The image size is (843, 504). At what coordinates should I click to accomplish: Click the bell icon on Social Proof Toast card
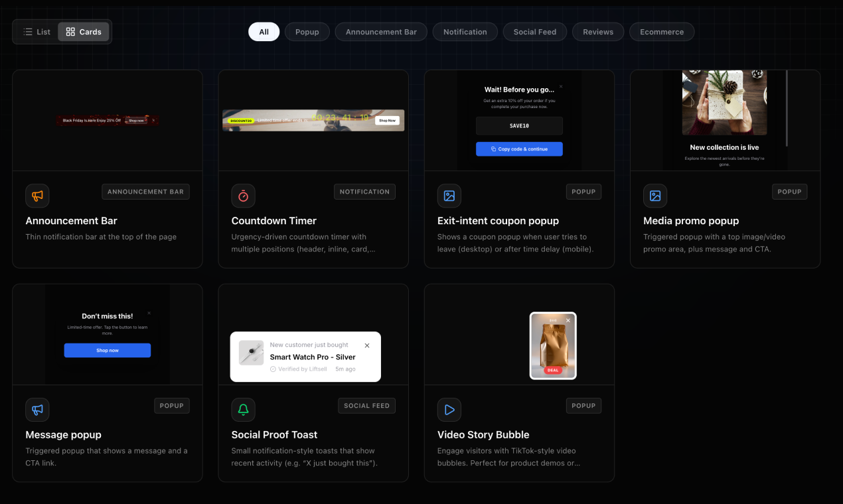coord(243,410)
